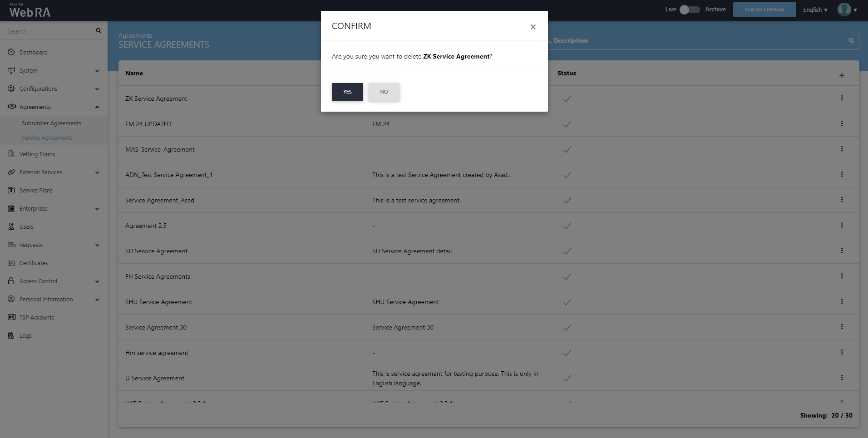This screenshot has width=868, height=438.
Task: Open actions menu for FM 24 UPDATED
Action: 842,123
